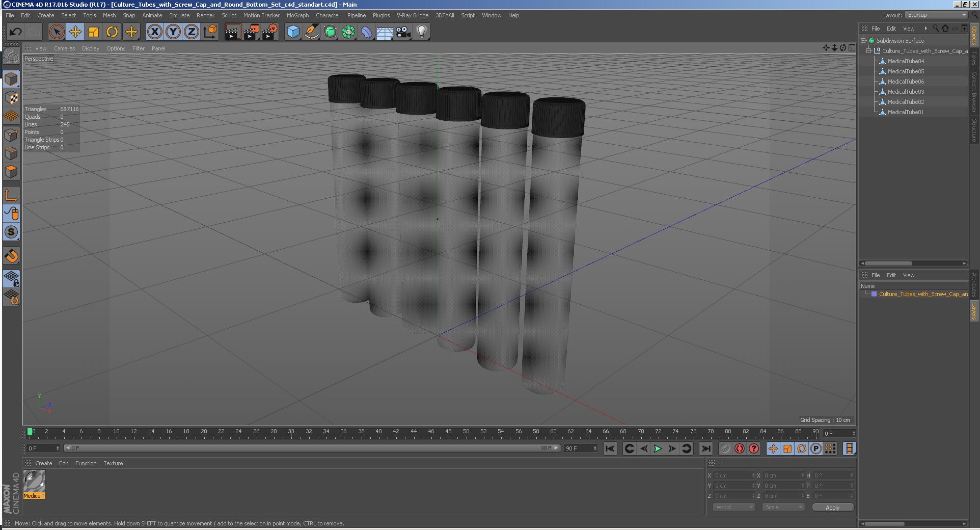The image size is (980, 530).
Task: Open the V-Ray Bridge menu
Action: 413,15
